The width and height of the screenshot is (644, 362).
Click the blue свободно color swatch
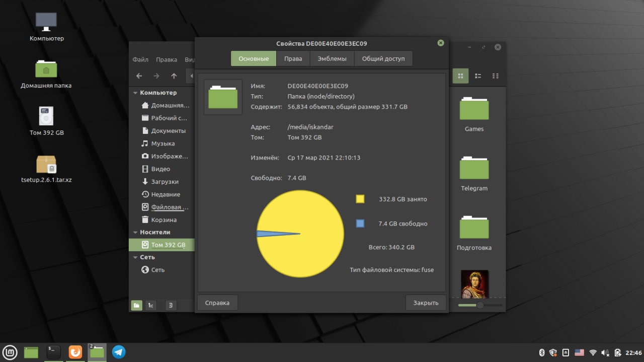click(360, 224)
